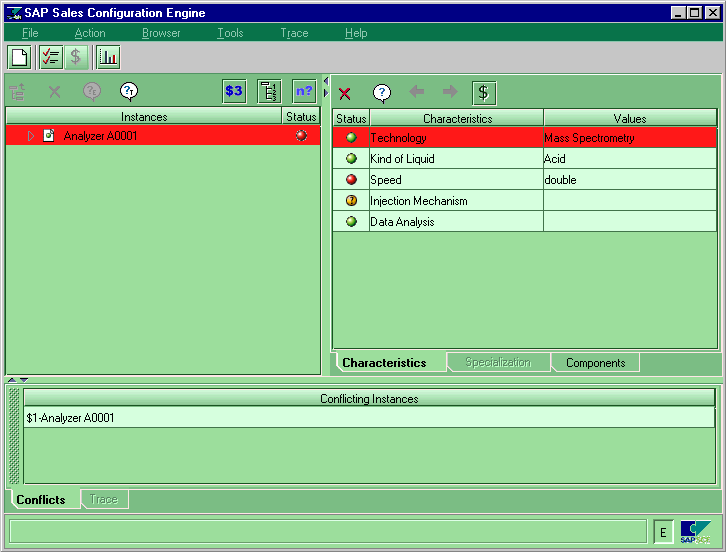This screenshot has width=726, height=552.
Task: Click the red status ball of Analyzer A0001
Action: click(x=301, y=135)
